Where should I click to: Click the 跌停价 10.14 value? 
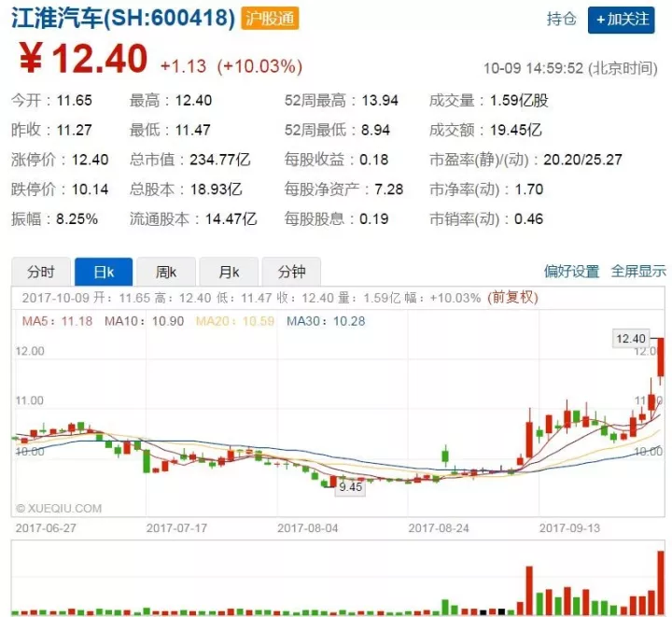coord(90,189)
